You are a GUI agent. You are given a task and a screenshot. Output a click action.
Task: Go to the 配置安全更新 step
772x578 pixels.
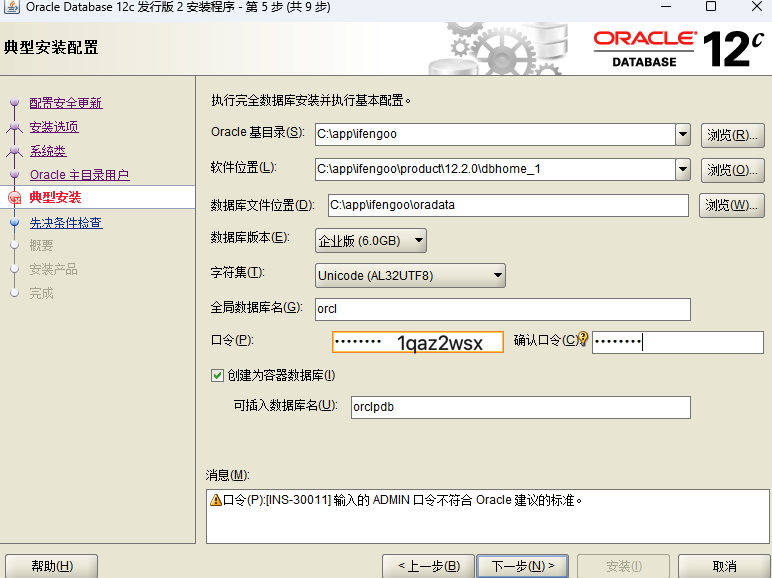click(66, 103)
